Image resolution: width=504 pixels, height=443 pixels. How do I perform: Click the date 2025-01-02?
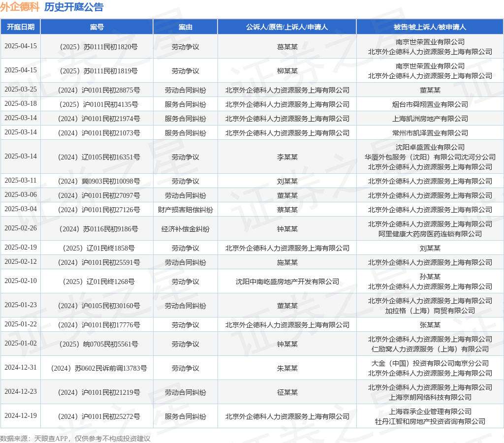click(21, 344)
